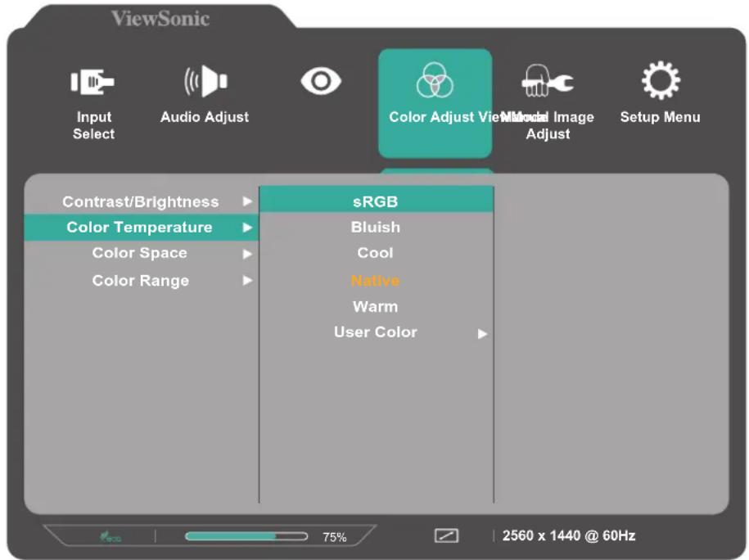Click the Setup Menu label
Screen dimensions: 749x560
click(x=660, y=117)
